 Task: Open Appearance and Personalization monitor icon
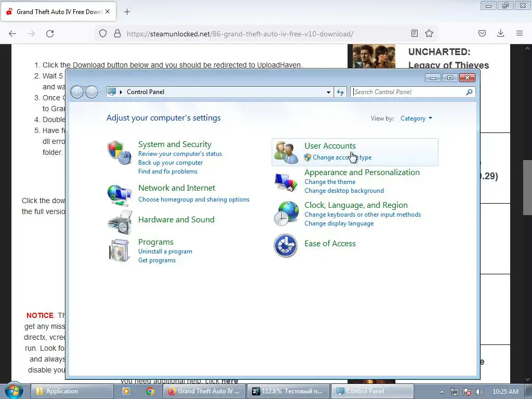pos(286,181)
